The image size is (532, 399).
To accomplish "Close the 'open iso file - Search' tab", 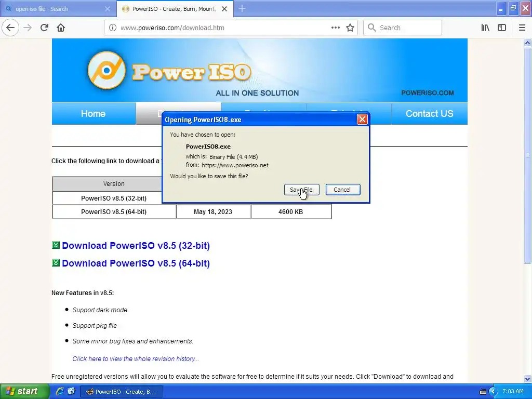I will (x=108, y=9).
